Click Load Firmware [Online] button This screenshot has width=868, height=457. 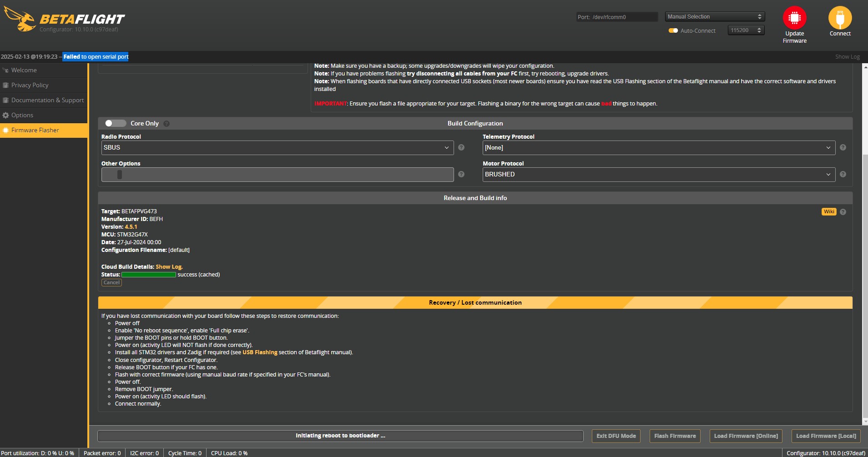[x=746, y=436]
